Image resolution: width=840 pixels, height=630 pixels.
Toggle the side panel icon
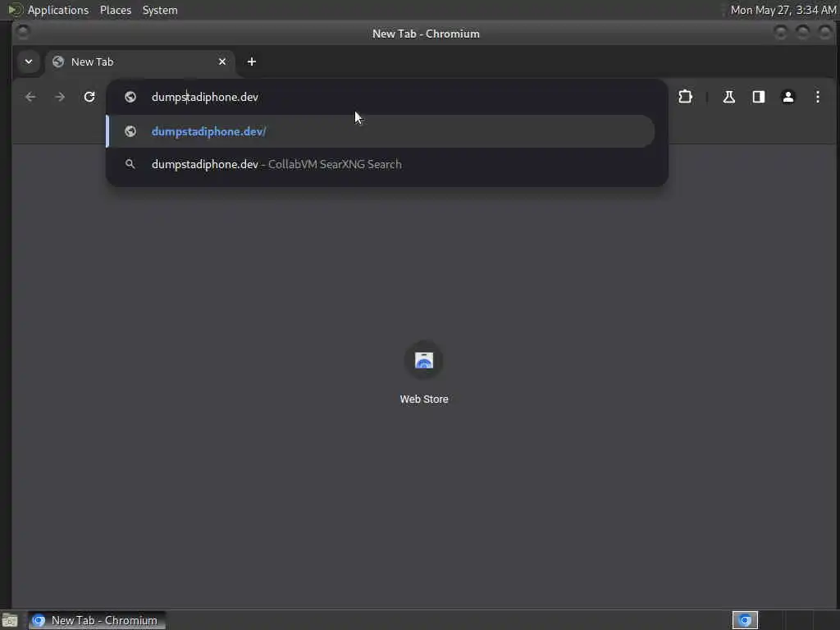click(x=759, y=97)
